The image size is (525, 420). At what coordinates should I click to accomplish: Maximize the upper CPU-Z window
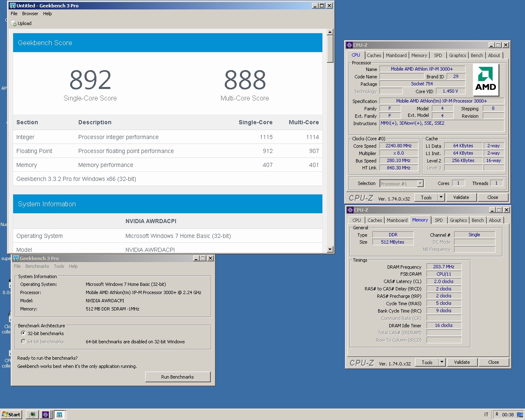[x=498, y=45]
